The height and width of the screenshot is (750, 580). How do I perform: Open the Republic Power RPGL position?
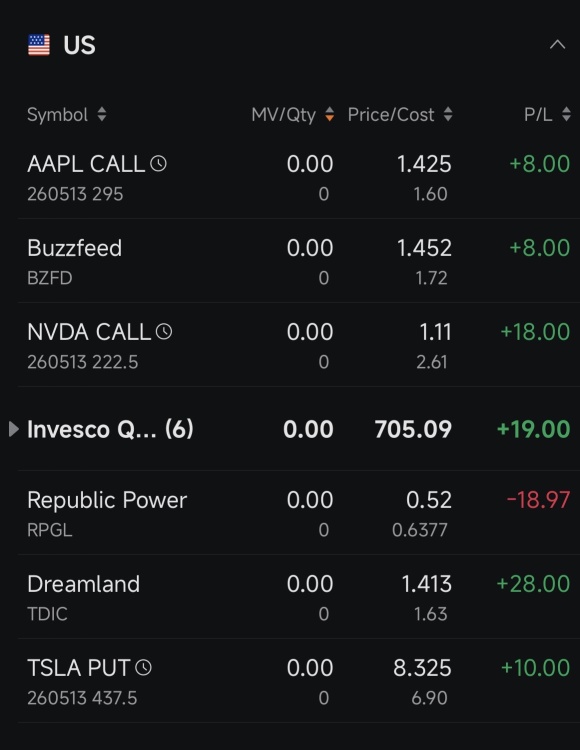point(298,513)
